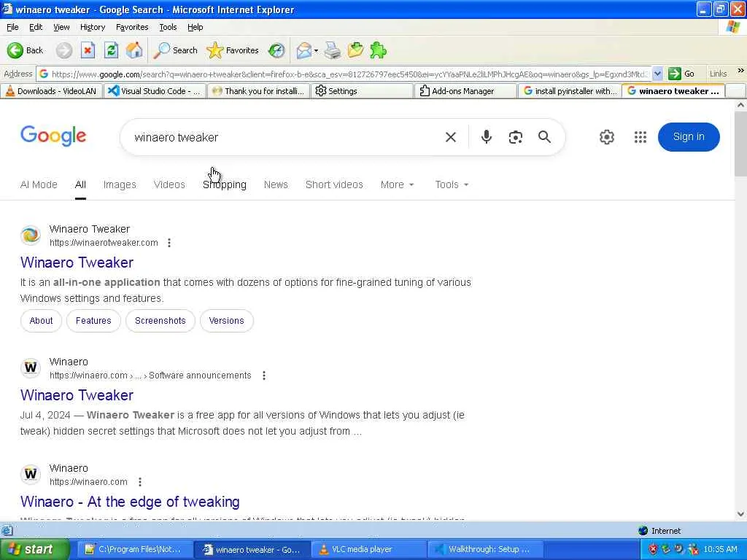Open the Home page icon in toolbar
This screenshot has height=560, width=747.
point(134,50)
